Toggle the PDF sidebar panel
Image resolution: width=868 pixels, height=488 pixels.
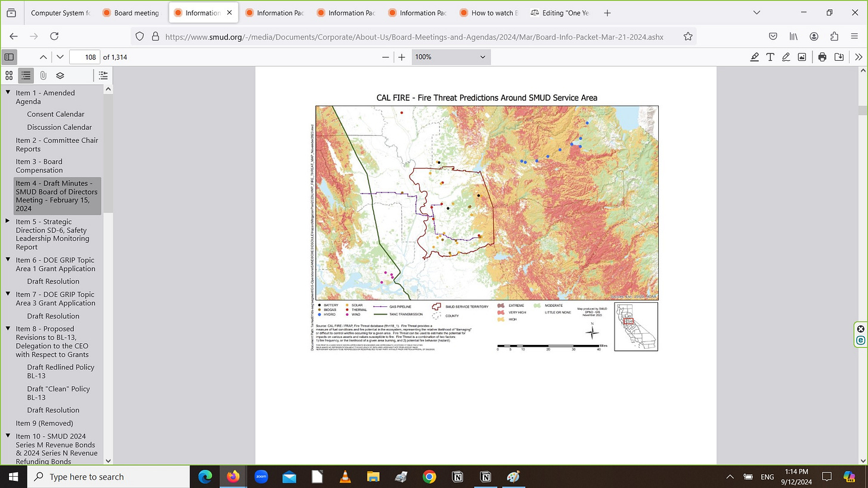click(x=9, y=57)
